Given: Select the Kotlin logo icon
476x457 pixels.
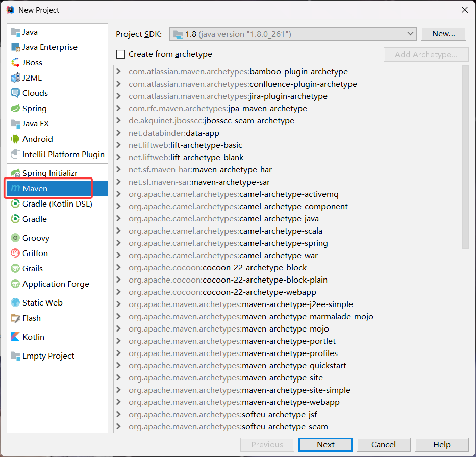Looking at the screenshot, I should pos(15,337).
